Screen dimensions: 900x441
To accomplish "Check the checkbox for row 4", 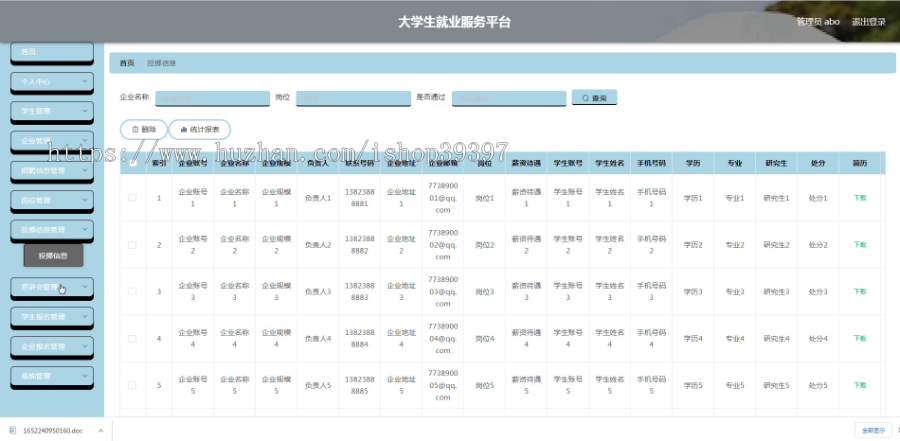I will coord(133,338).
